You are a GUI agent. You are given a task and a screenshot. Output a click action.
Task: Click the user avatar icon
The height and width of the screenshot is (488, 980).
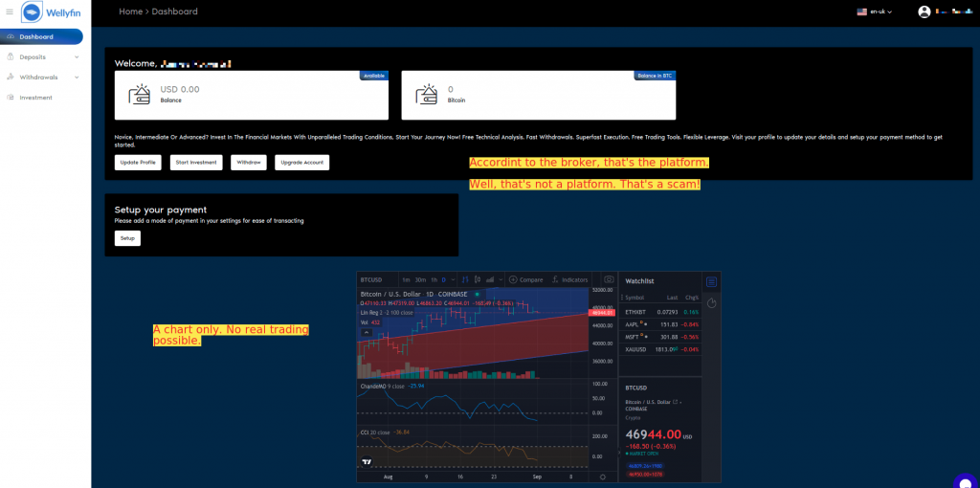coord(924,11)
